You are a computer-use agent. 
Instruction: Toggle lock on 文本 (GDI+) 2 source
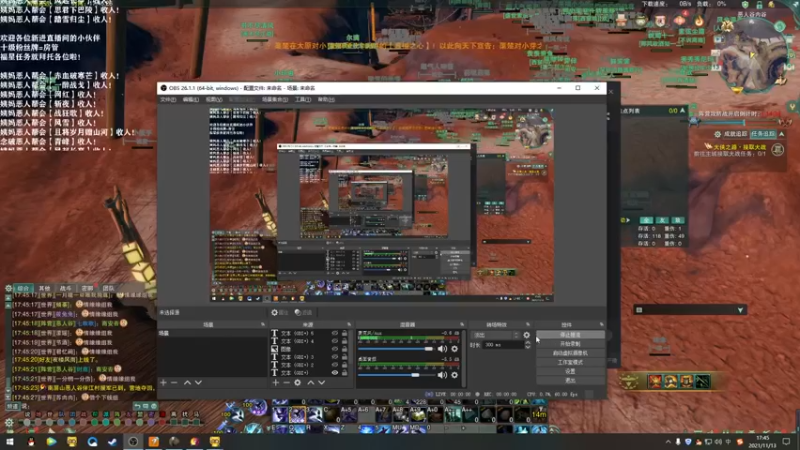pos(344,365)
